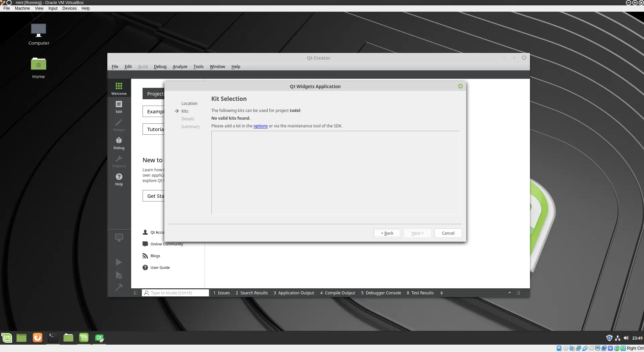Click the Projects button on Welcome page
This screenshot has width=644, height=352.
[154, 94]
